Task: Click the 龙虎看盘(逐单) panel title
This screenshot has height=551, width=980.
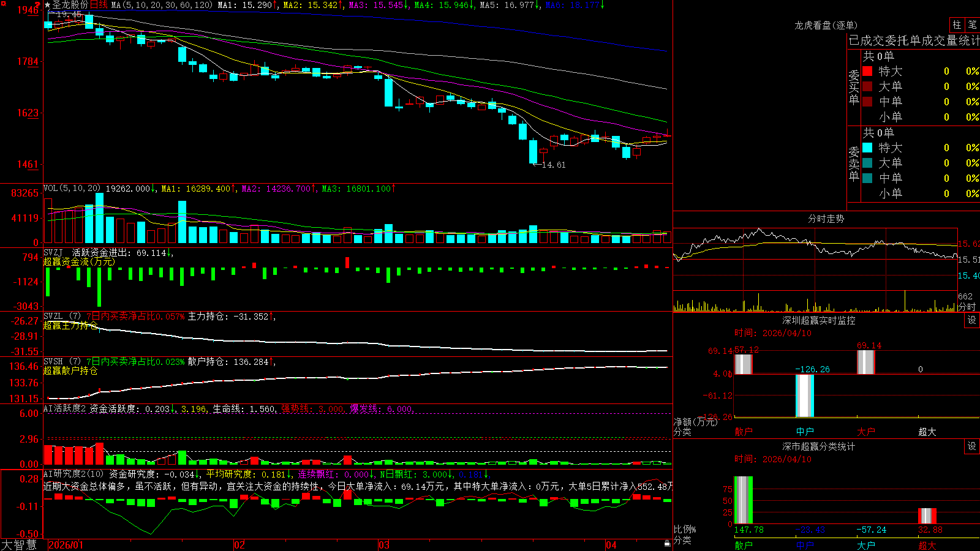Action: (826, 25)
